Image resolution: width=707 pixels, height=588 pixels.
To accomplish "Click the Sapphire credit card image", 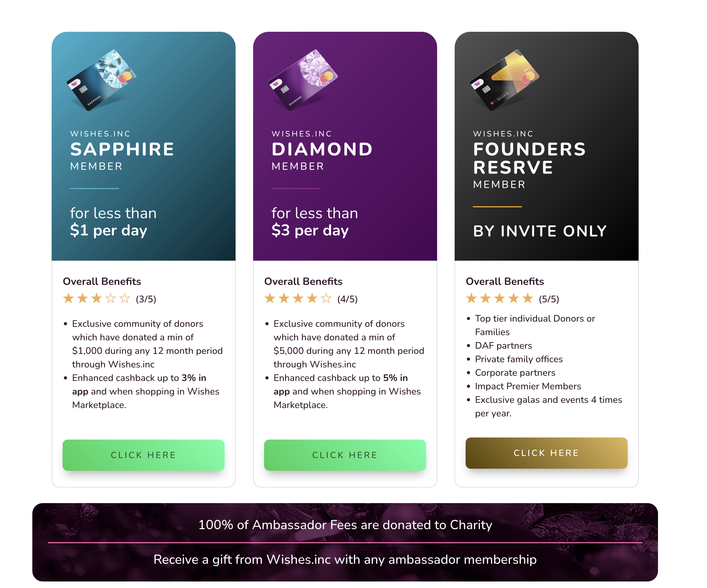I will click(101, 80).
